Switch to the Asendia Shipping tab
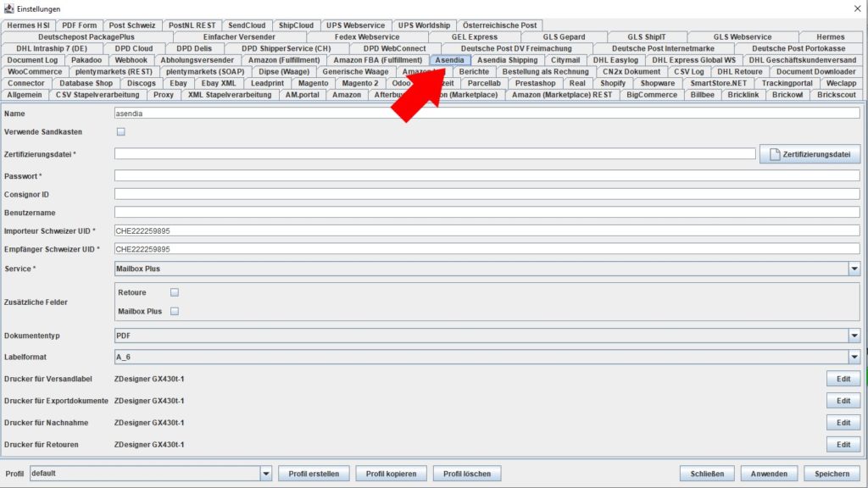The height and width of the screenshot is (488, 868). coord(507,60)
